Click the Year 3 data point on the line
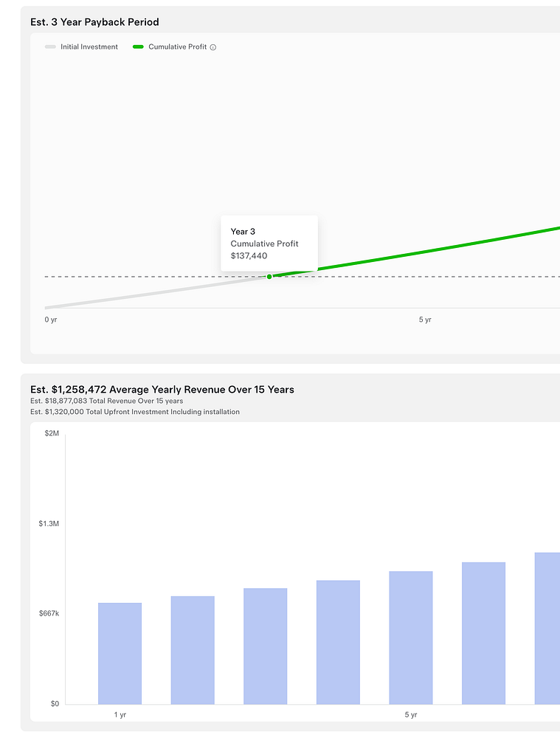This screenshot has height=738, width=560. (269, 276)
